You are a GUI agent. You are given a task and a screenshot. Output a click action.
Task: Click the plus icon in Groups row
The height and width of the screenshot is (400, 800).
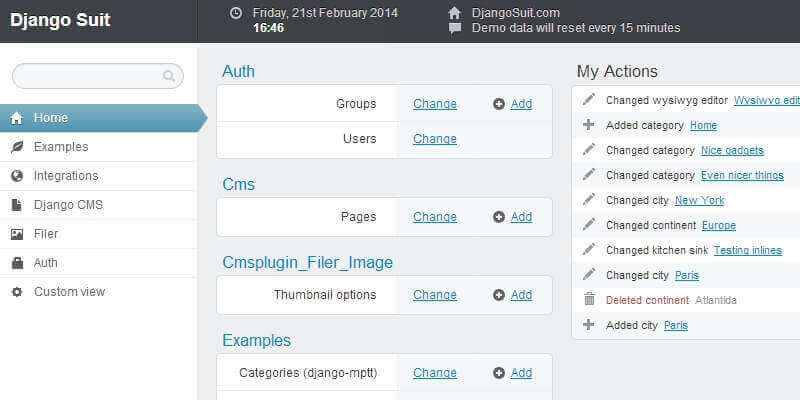click(x=499, y=104)
